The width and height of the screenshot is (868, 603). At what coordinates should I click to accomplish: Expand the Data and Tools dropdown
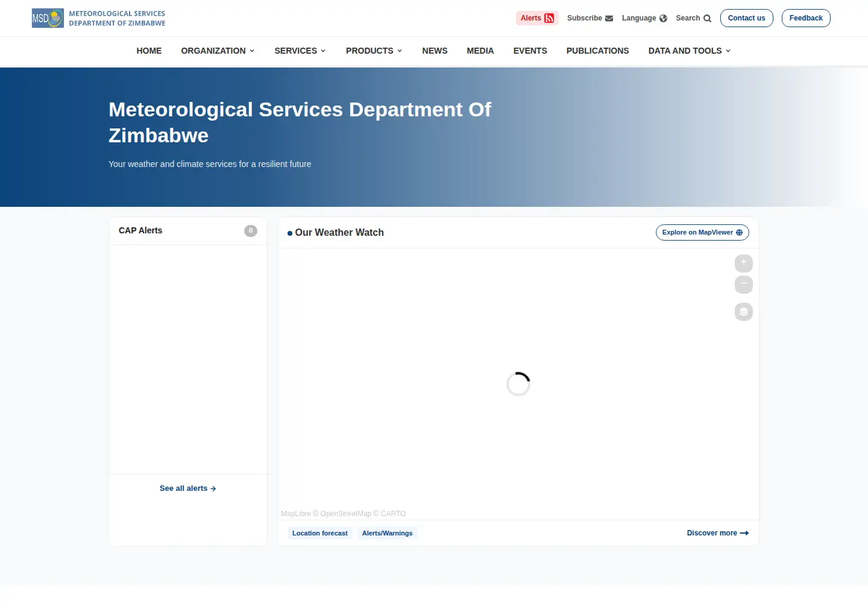click(x=690, y=51)
